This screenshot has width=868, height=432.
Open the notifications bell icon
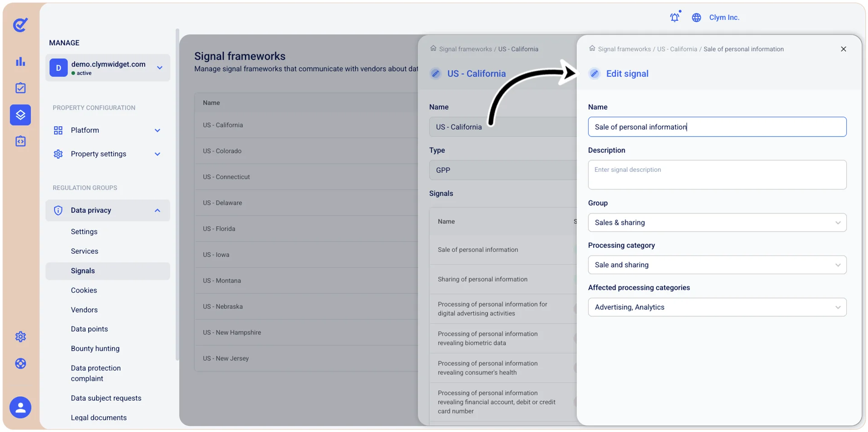coord(675,17)
